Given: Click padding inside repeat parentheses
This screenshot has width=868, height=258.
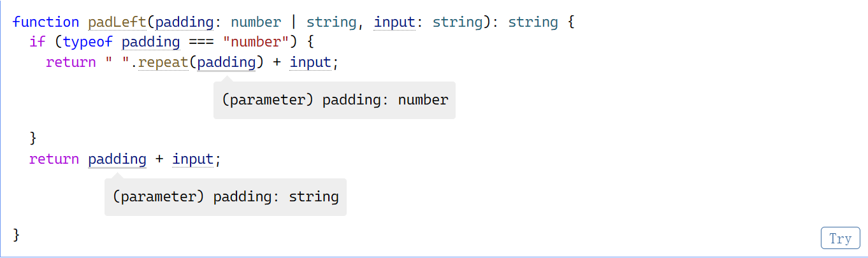Looking at the screenshot, I should click(x=226, y=63).
